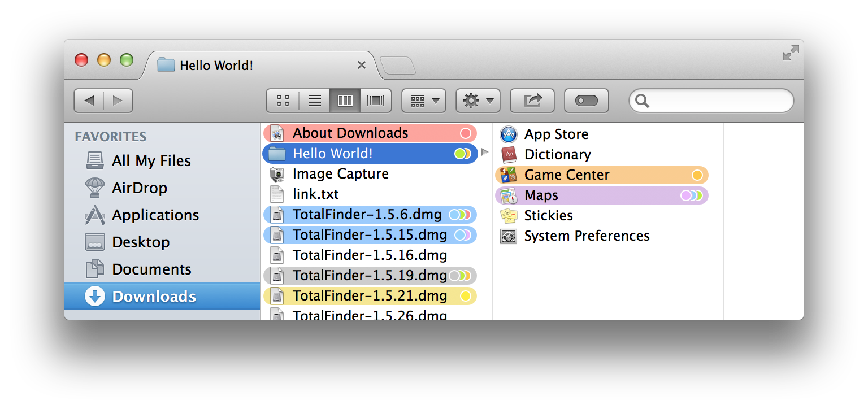Go back using left arrow button
The image size is (868, 409).
click(x=89, y=101)
